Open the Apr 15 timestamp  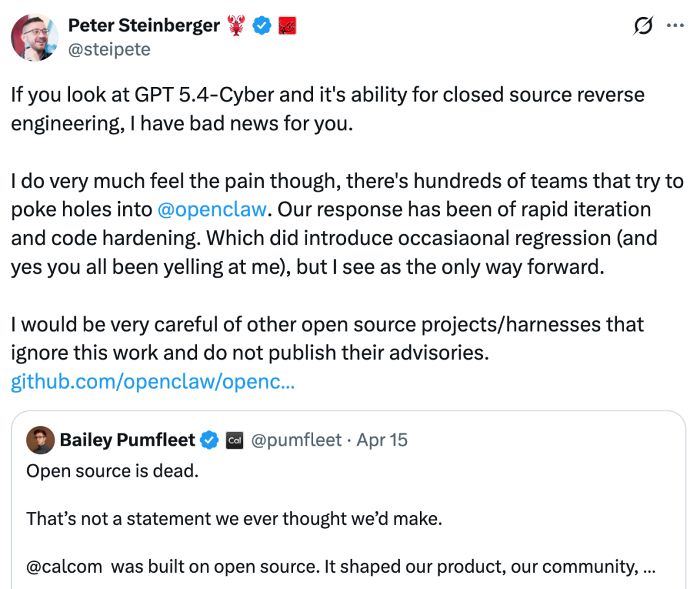pos(382,440)
